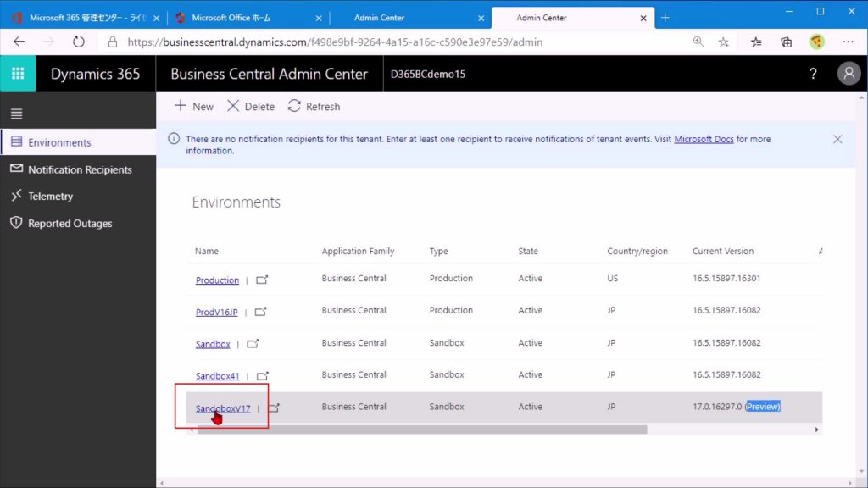Open the browser profile picture
Image resolution: width=868 pixels, height=488 pixels.
click(816, 42)
